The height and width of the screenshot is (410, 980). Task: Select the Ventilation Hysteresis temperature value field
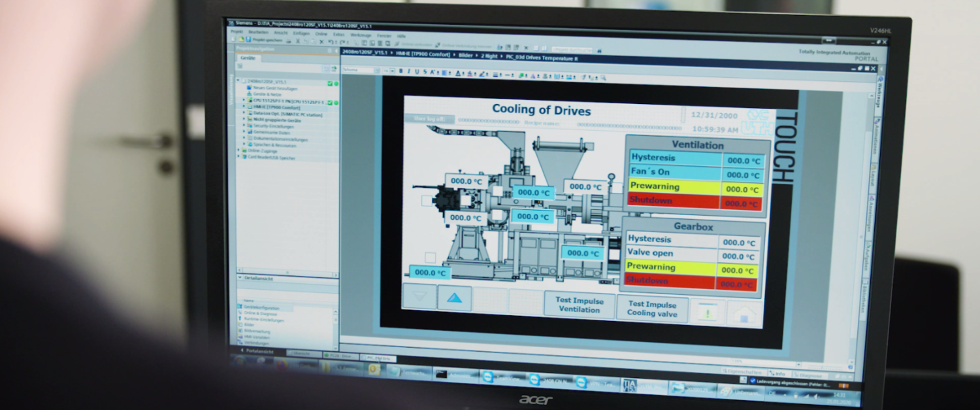point(744,160)
